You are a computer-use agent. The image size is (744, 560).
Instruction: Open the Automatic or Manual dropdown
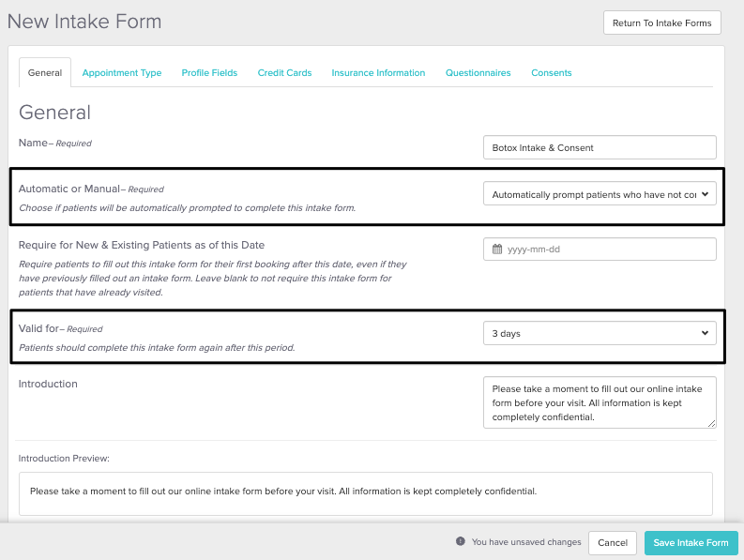point(600,194)
